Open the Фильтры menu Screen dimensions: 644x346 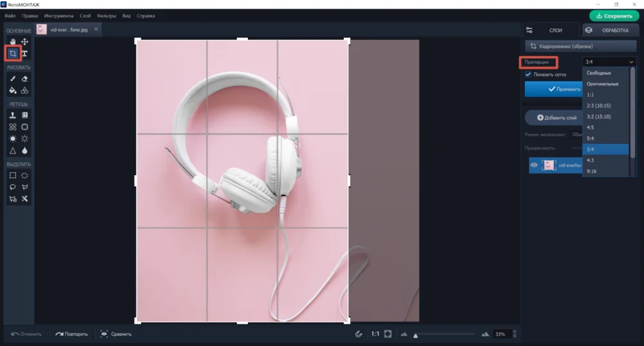[x=107, y=15]
